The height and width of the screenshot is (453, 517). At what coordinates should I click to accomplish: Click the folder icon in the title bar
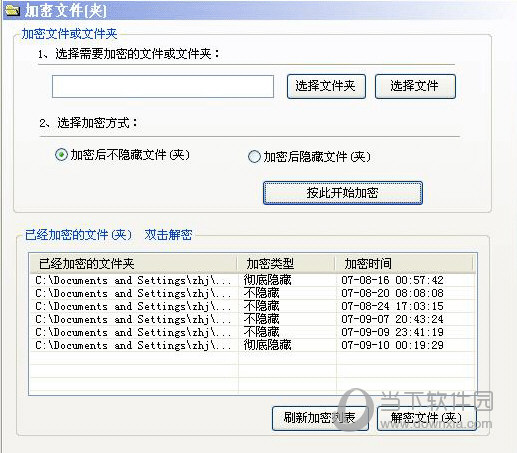13,10
